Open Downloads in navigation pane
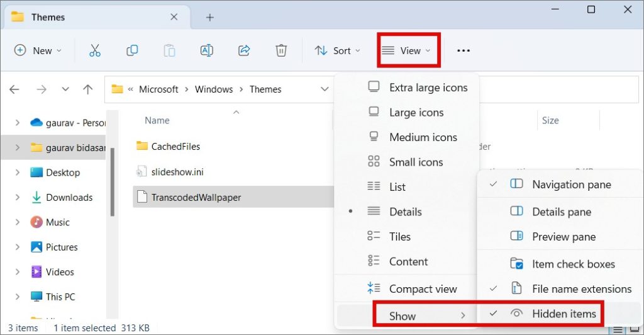644x335 pixels. pyautogui.click(x=62, y=197)
